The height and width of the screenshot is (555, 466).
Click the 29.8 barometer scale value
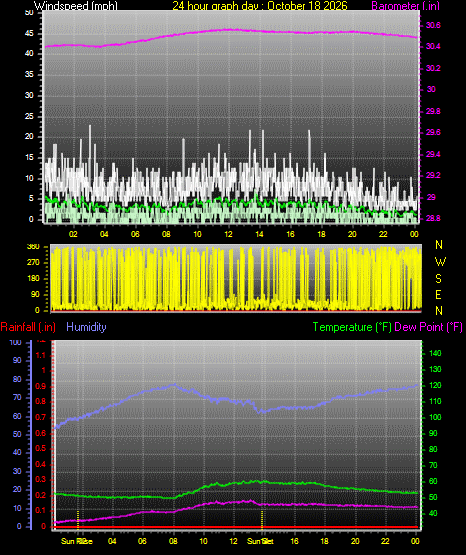point(433,111)
